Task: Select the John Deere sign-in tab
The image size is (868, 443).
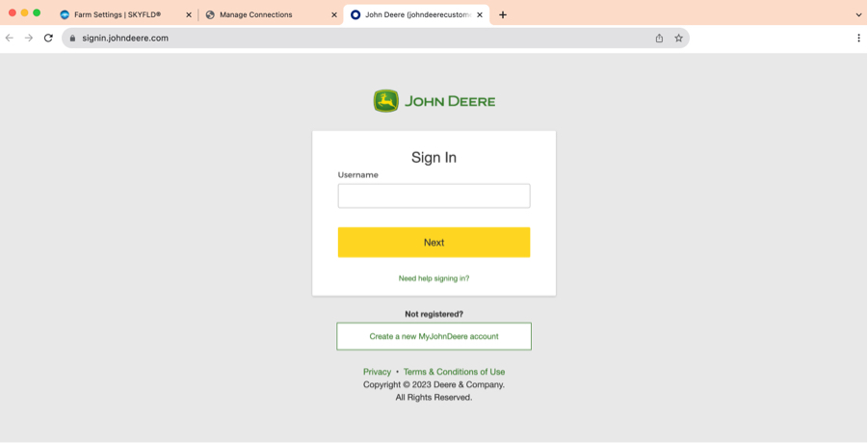Action: coord(416,15)
